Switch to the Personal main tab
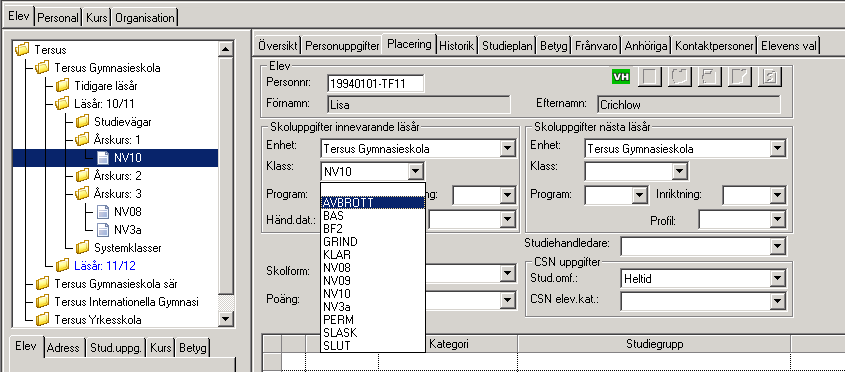845x372 pixels. [x=58, y=18]
